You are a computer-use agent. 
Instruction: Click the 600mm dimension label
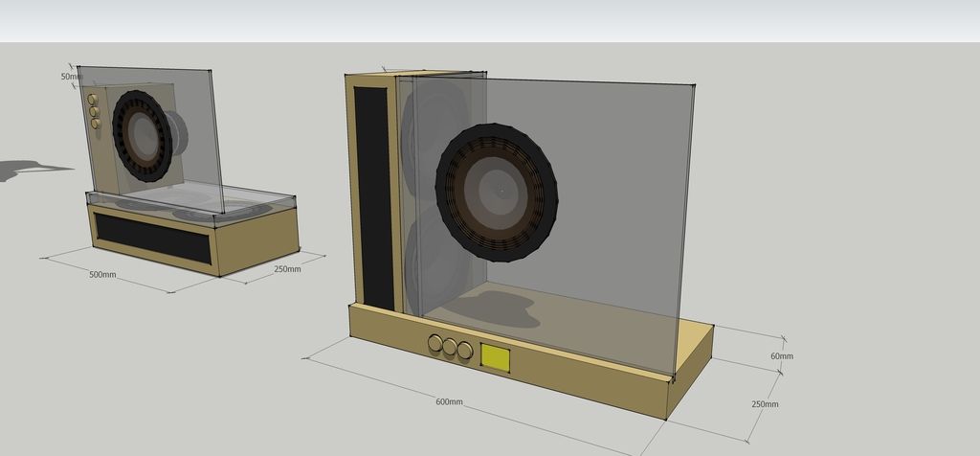coord(449,401)
